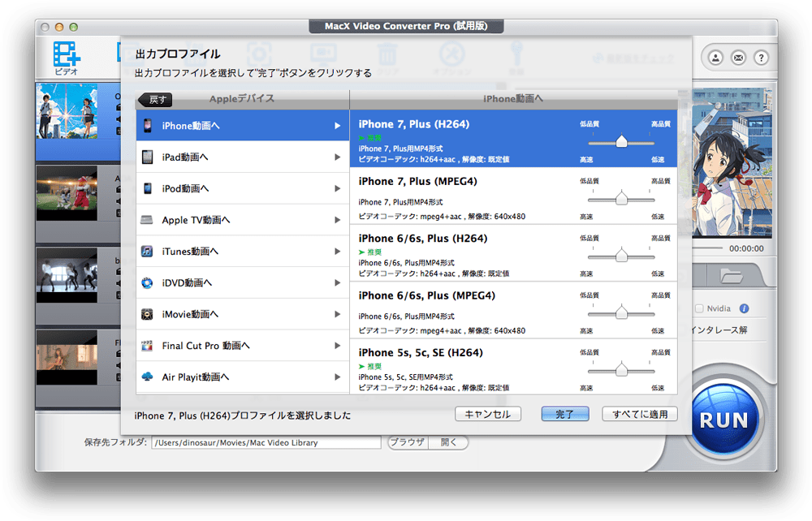Click the iPod icon beside iPod動画へ

tap(148, 188)
